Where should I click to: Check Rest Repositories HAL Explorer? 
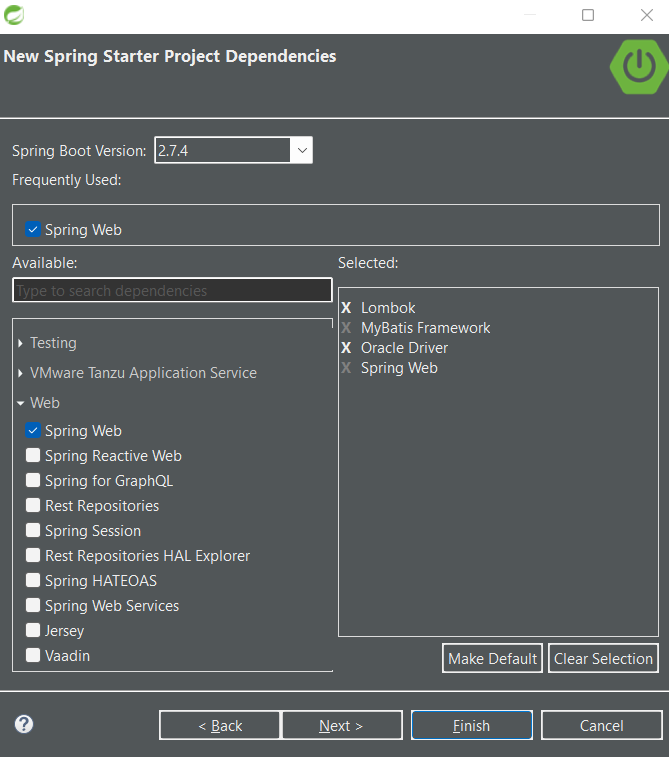pos(33,555)
